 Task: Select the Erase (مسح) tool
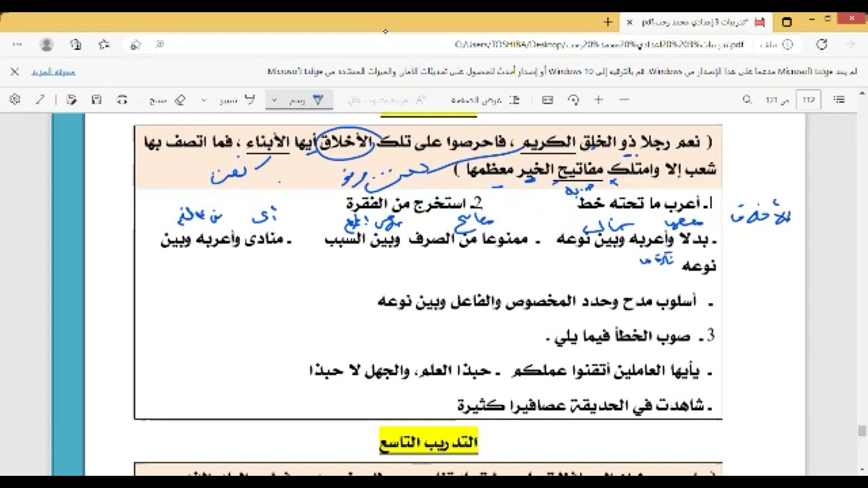click(x=167, y=100)
